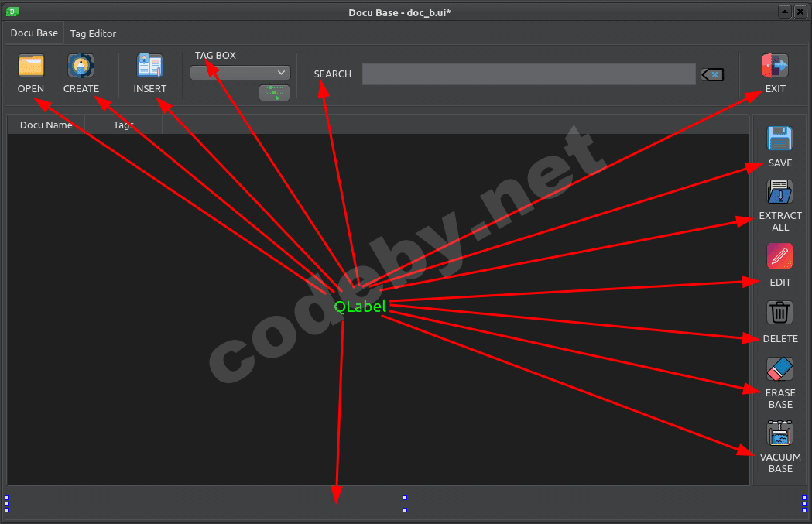
Task: Open the TAG BOX combo box
Action: coord(240,73)
